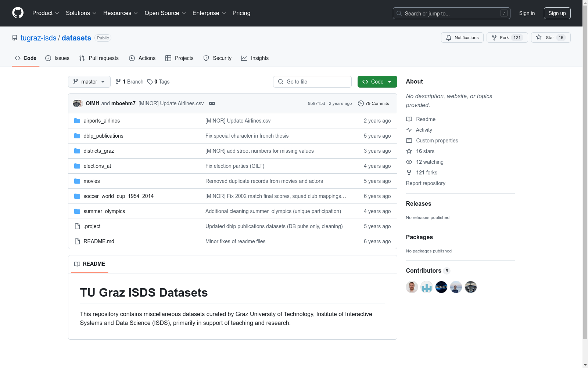
Task: Open the Pricing link
Action: pos(241,13)
